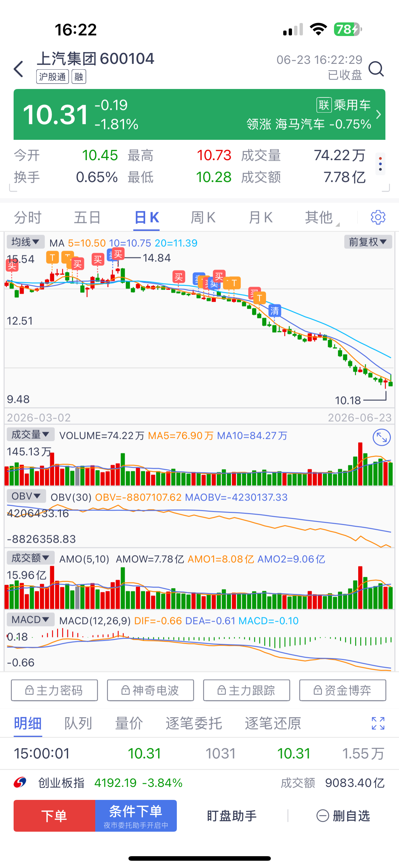
Task: Tap the 2026-06-23 end date label
Action: 360,418
